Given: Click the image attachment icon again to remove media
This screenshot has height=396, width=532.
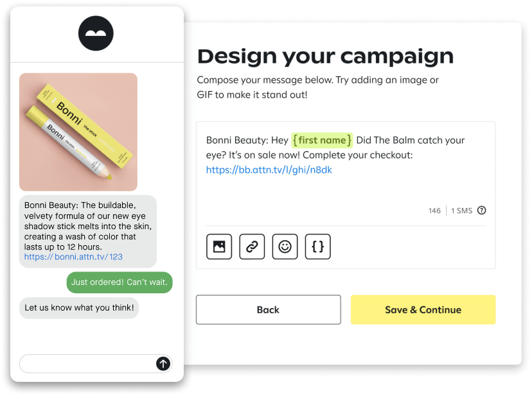Looking at the screenshot, I should [219, 246].
